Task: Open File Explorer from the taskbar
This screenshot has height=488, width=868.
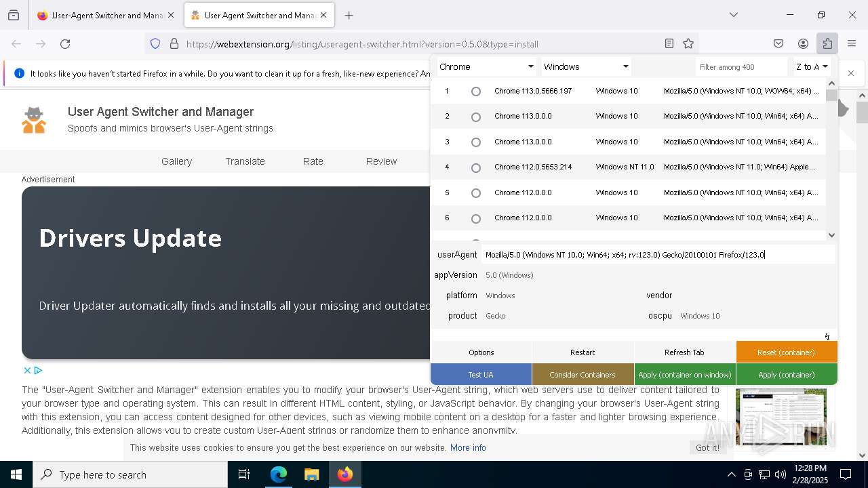Action: [x=311, y=474]
